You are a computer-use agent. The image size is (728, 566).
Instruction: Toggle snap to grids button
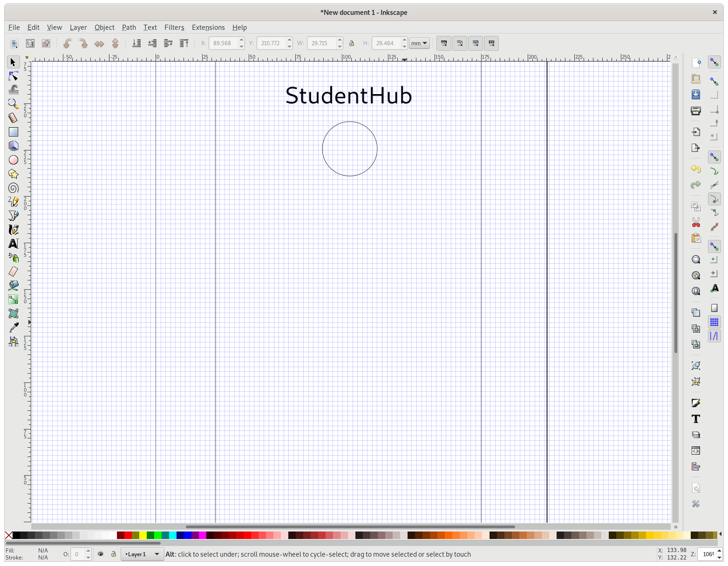coord(714,322)
